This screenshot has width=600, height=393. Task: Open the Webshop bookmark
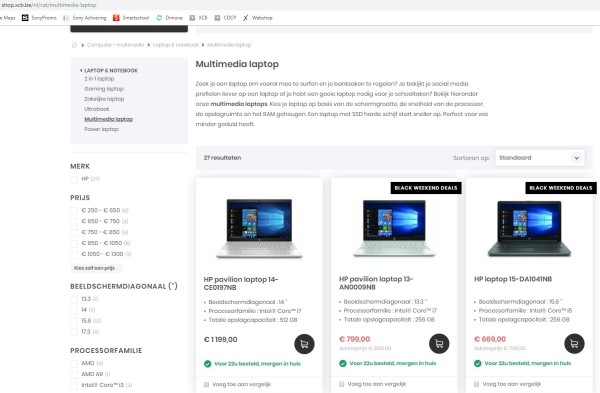pos(258,18)
